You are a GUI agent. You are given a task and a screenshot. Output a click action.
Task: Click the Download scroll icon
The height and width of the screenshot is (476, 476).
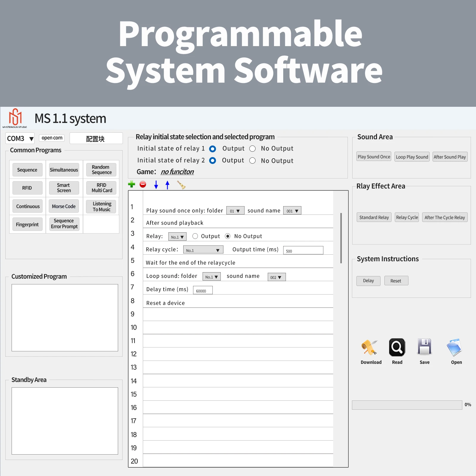coord(369,347)
